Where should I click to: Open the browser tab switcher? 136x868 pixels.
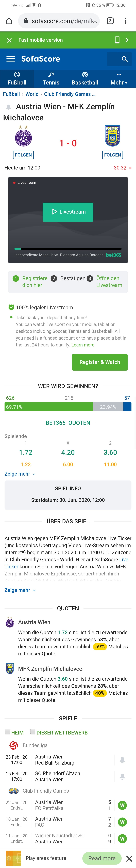tap(110, 21)
